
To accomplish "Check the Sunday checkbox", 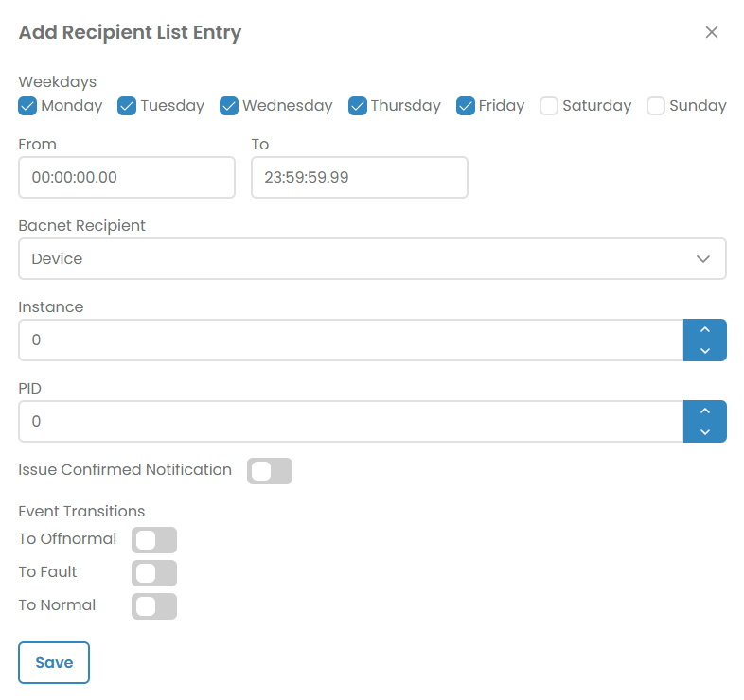I will 656,106.
